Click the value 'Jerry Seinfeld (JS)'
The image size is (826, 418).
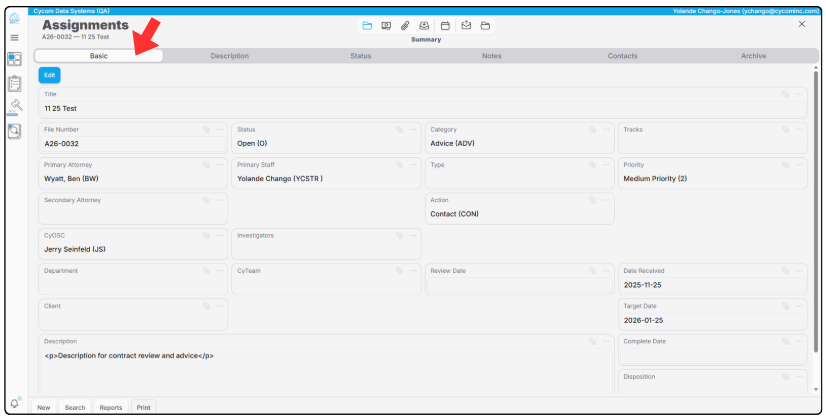click(75, 249)
